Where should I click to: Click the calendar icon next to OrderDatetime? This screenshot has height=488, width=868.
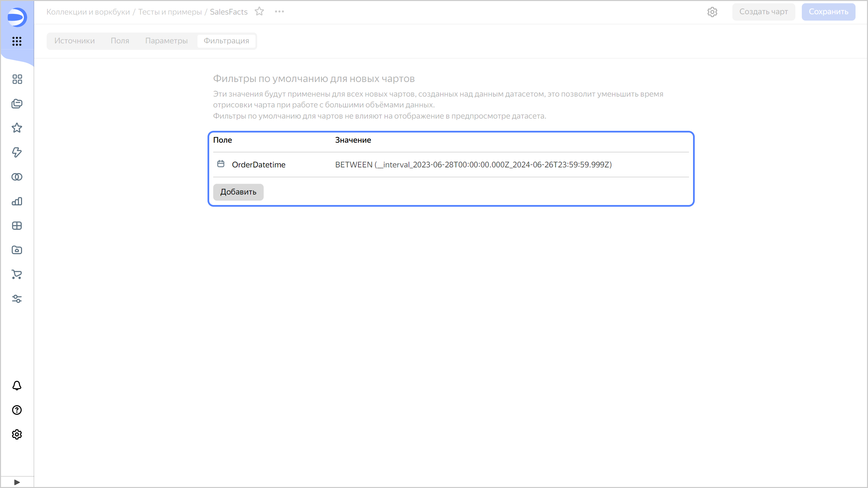pyautogui.click(x=221, y=164)
